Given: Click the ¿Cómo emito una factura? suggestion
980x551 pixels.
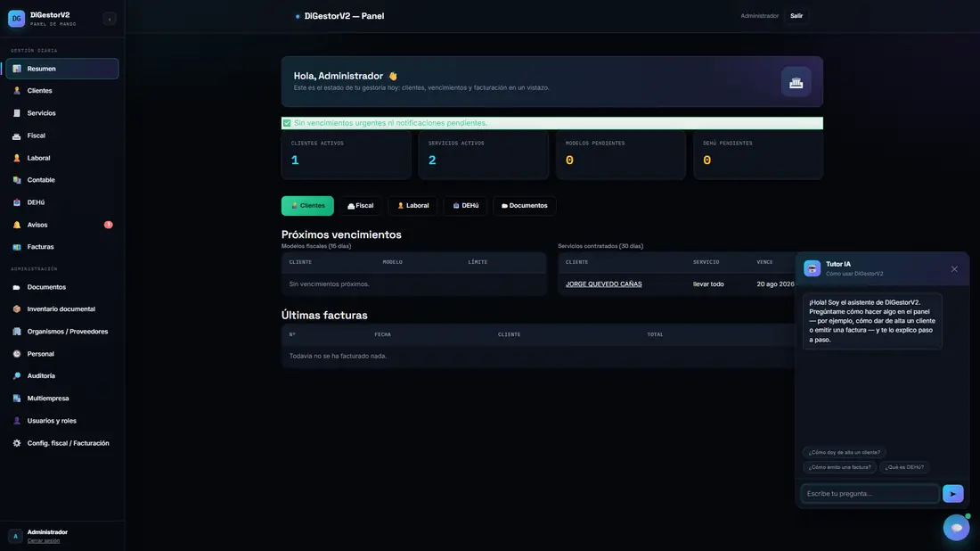Looking at the screenshot, I should pyautogui.click(x=839, y=467).
